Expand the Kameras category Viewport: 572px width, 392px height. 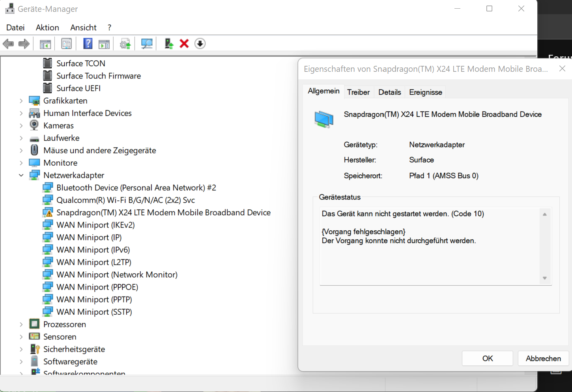point(21,126)
